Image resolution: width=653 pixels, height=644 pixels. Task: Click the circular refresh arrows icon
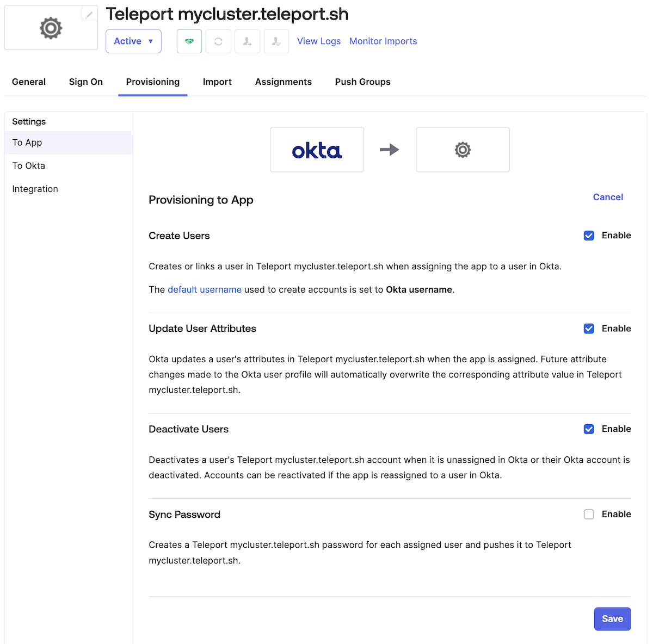(218, 41)
